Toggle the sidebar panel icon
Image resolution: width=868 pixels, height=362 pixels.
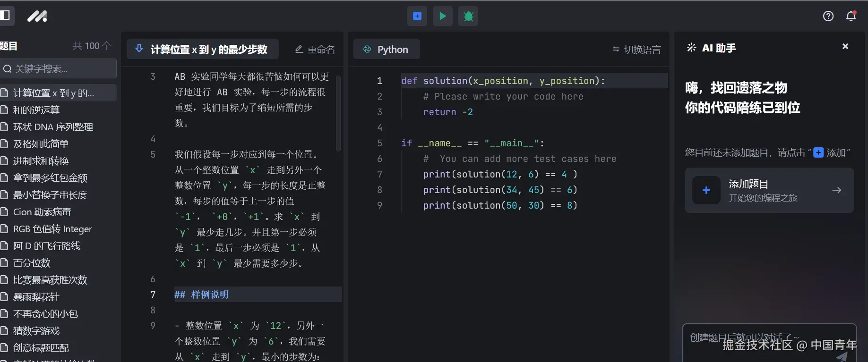pyautogui.click(x=6, y=16)
